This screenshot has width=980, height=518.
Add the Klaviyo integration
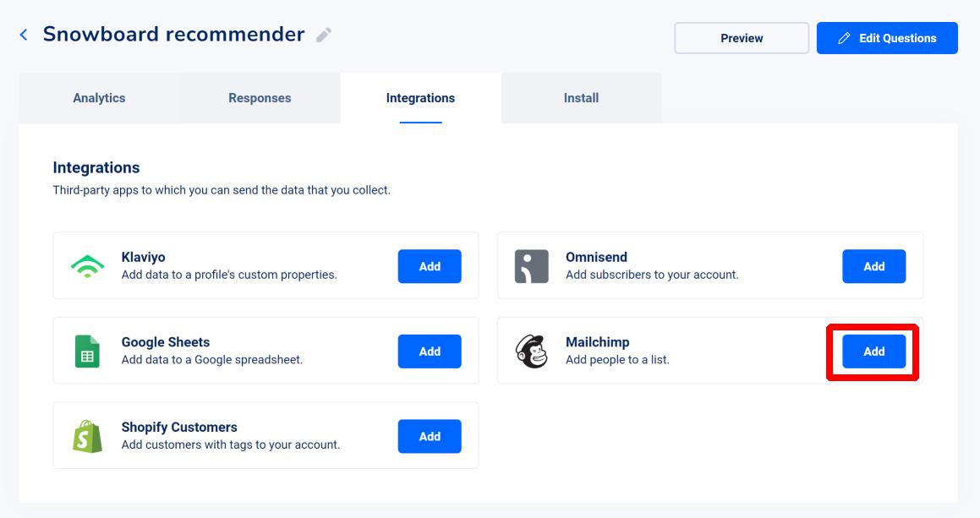430,266
